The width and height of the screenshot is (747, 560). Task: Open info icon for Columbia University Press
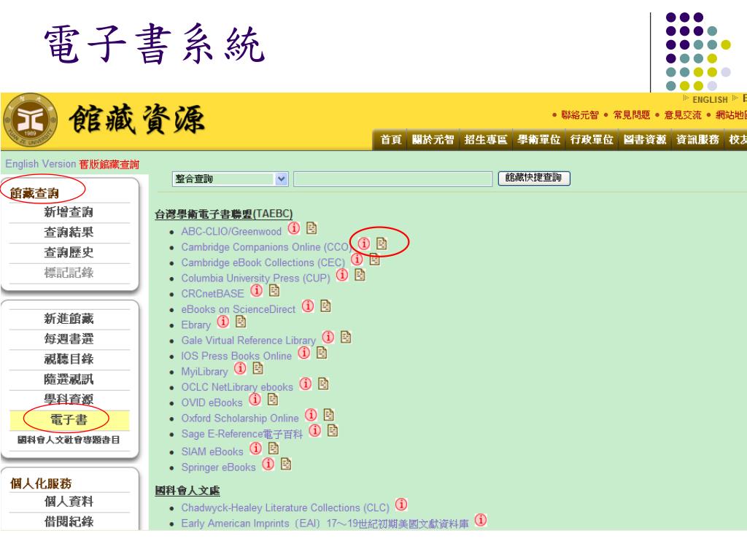click(342, 275)
